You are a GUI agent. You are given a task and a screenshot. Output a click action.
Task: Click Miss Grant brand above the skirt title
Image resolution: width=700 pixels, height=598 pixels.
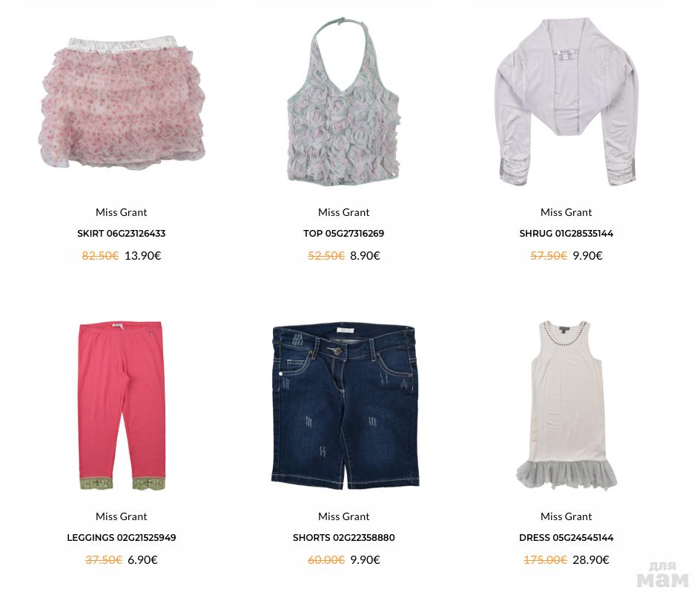[x=122, y=212]
